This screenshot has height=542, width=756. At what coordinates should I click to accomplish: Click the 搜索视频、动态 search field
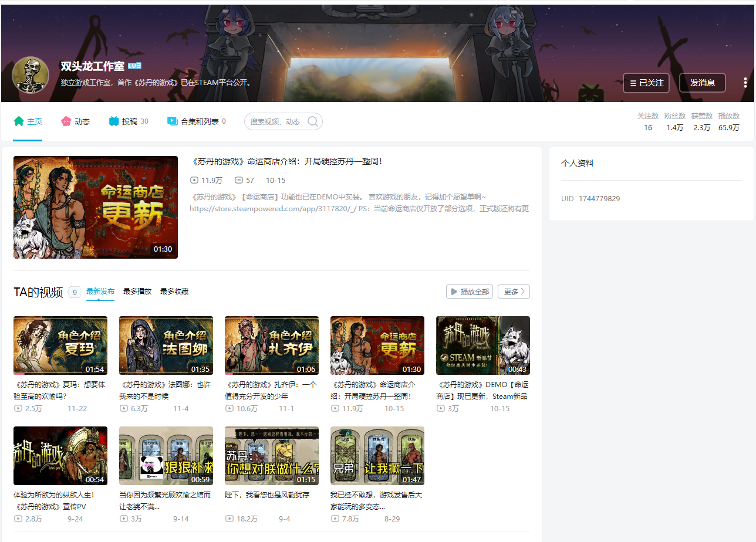coord(276,121)
